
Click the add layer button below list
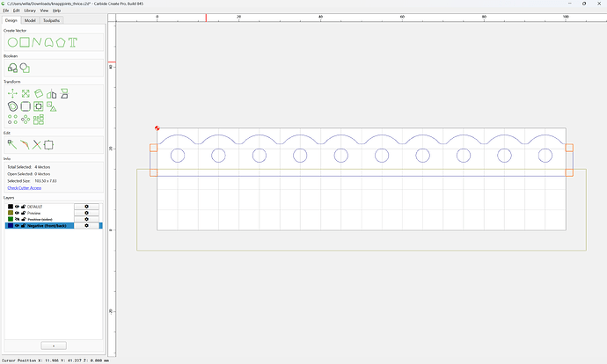[x=54, y=346]
